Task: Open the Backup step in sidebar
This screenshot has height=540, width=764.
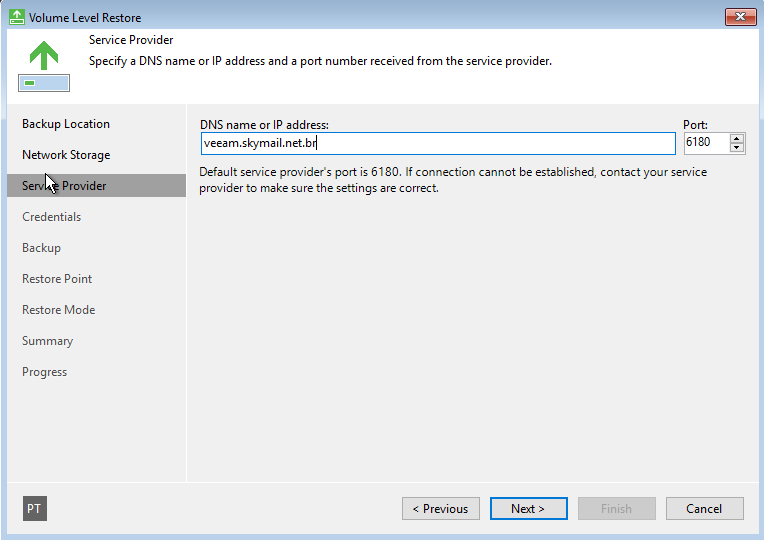Action: (x=41, y=248)
